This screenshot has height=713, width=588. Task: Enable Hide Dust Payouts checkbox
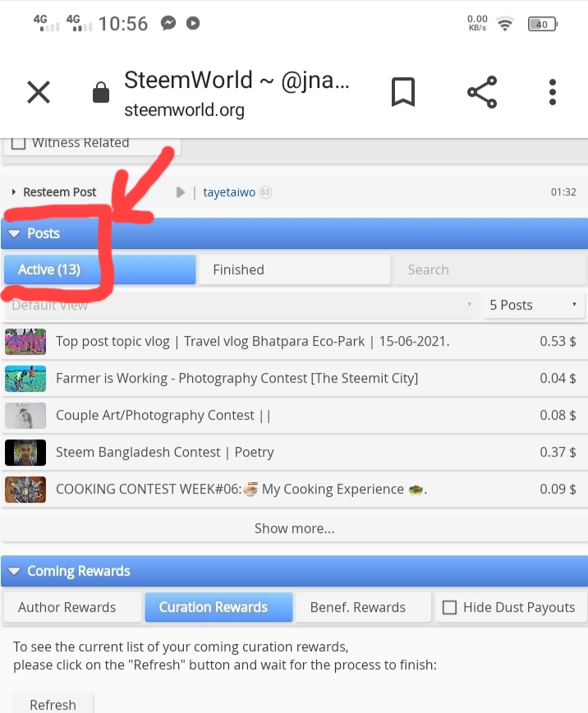[x=449, y=608]
